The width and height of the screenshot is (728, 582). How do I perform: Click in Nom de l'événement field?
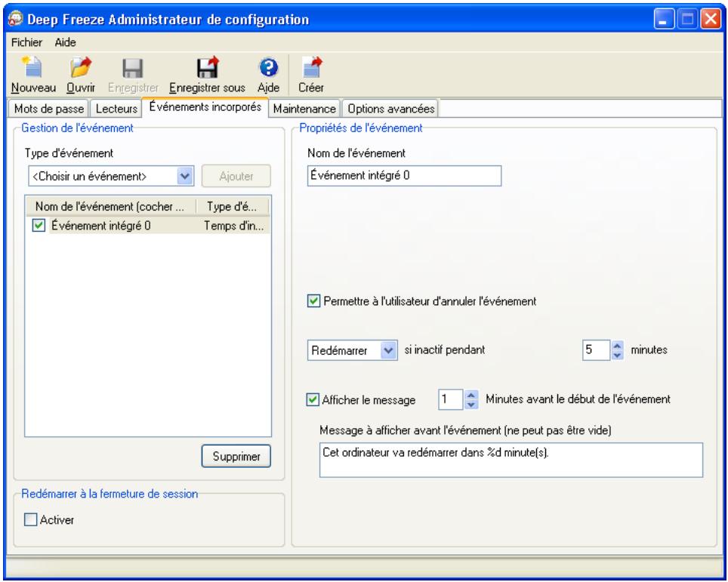404,176
